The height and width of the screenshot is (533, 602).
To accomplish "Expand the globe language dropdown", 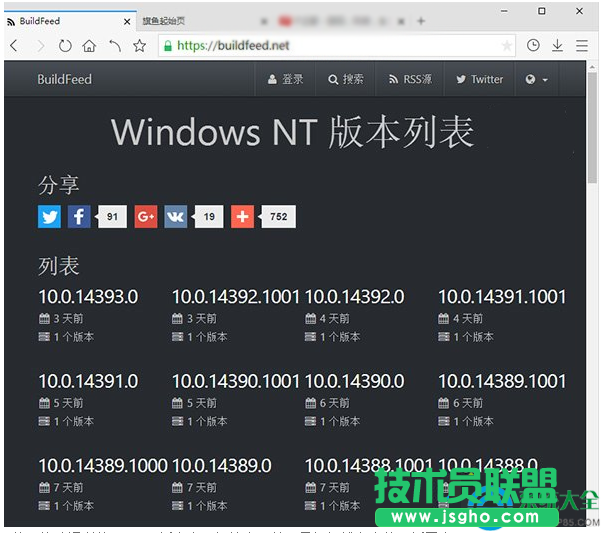I will click(x=536, y=79).
